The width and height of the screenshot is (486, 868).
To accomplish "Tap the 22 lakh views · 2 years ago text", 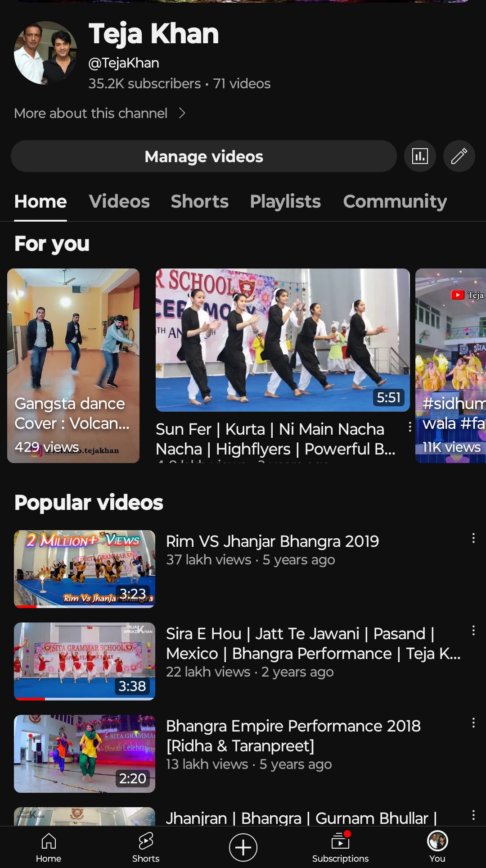I will point(250,672).
